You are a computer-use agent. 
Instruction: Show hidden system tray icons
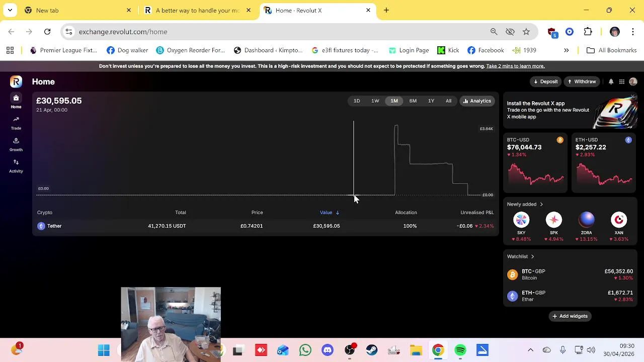point(530,350)
